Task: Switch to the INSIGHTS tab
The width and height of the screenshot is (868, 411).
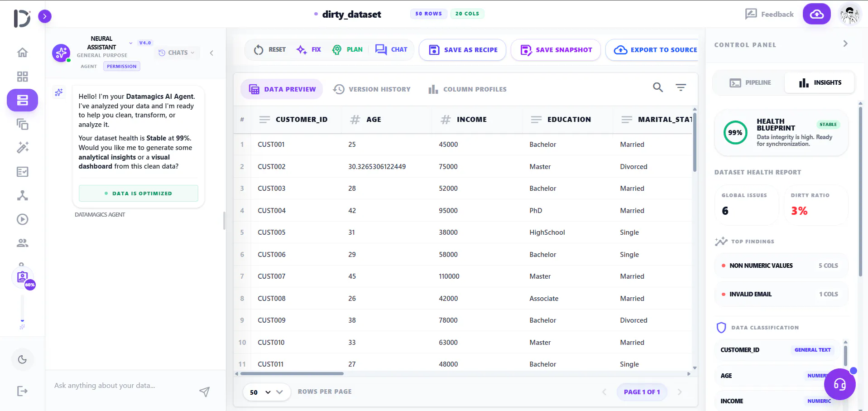Action: point(820,82)
